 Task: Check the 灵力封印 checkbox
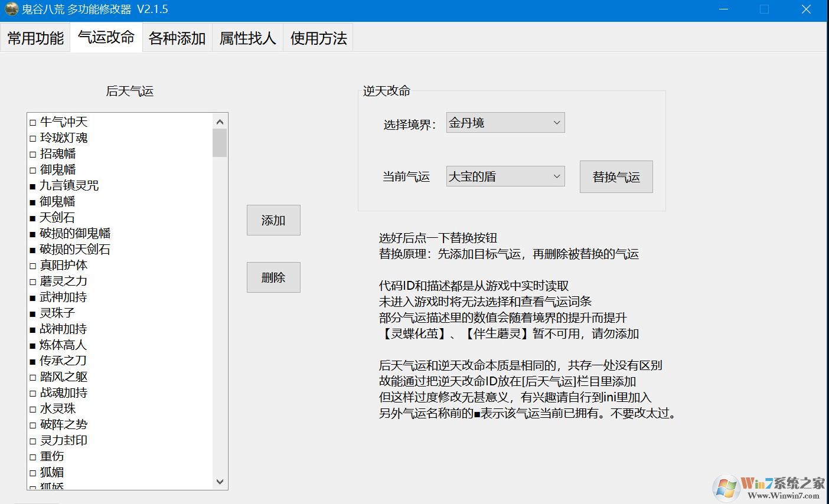[31, 440]
